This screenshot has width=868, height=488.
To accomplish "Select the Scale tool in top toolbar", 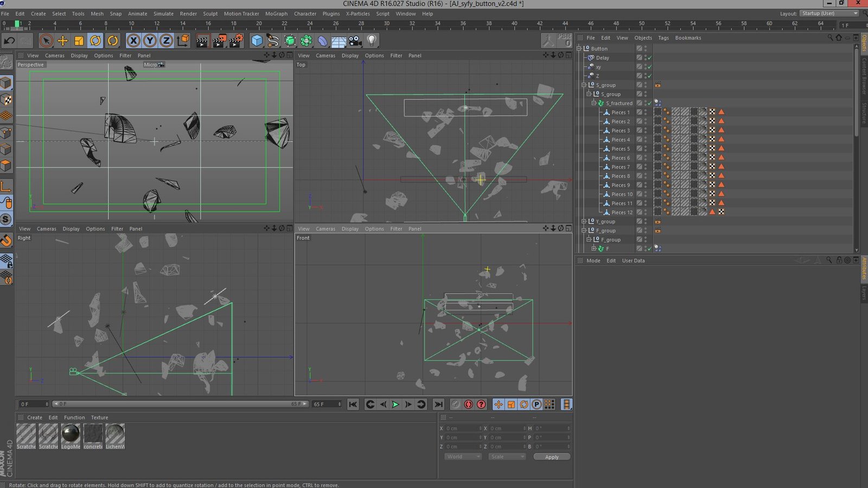I will [79, 41].
